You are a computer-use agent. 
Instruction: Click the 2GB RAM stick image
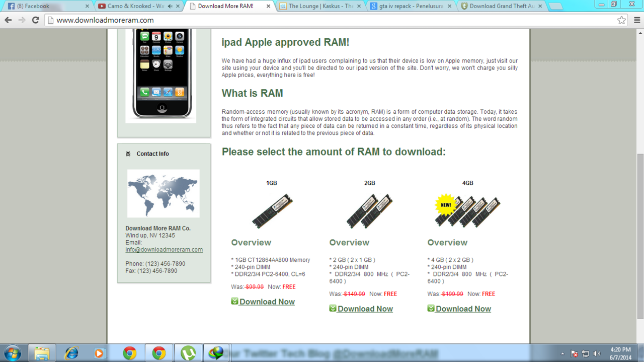click(x=369, y=210)
